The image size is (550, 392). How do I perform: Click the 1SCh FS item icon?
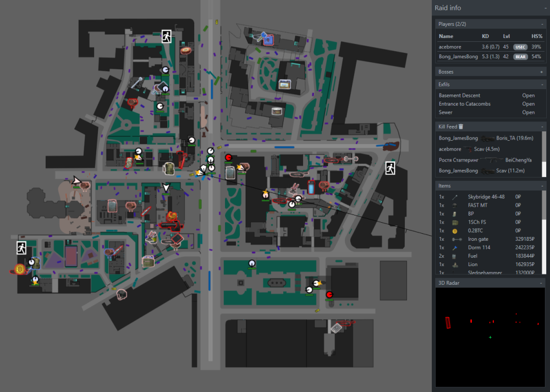455,222
